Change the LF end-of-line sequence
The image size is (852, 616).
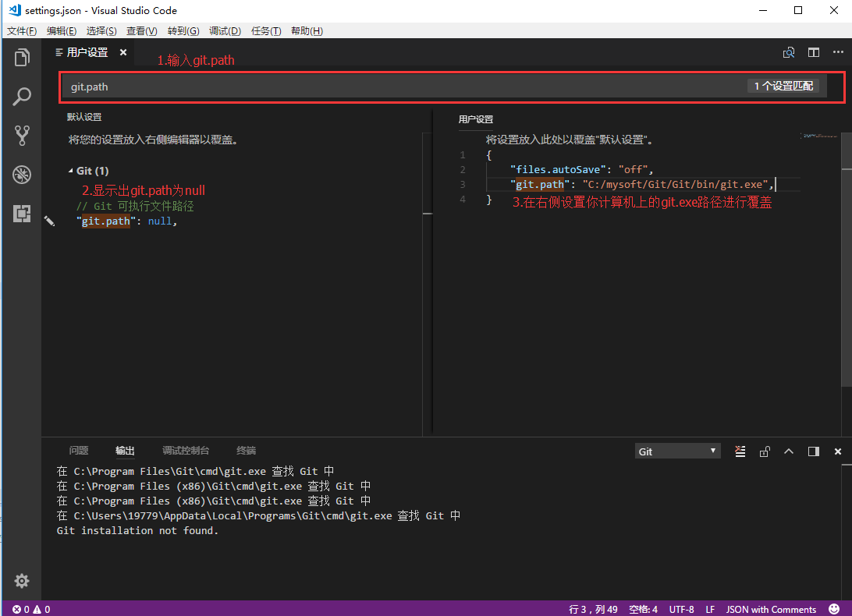pyautogui.click(x=710, y=610)
